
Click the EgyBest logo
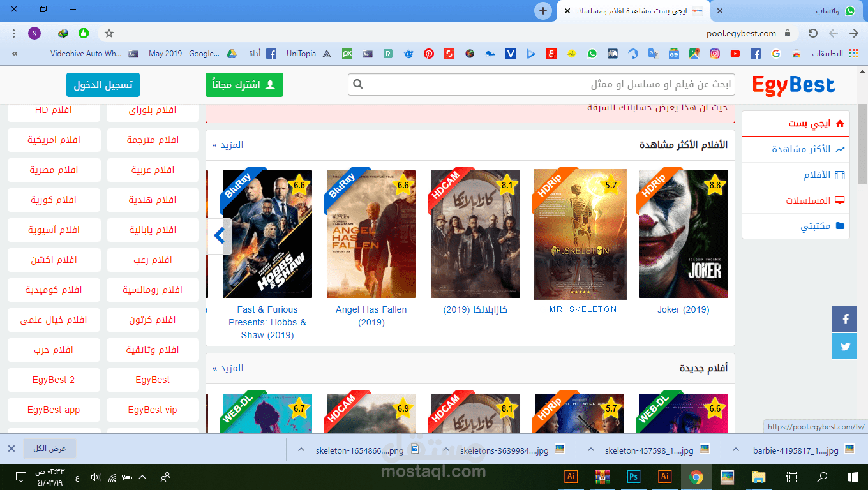coord(793,85)
